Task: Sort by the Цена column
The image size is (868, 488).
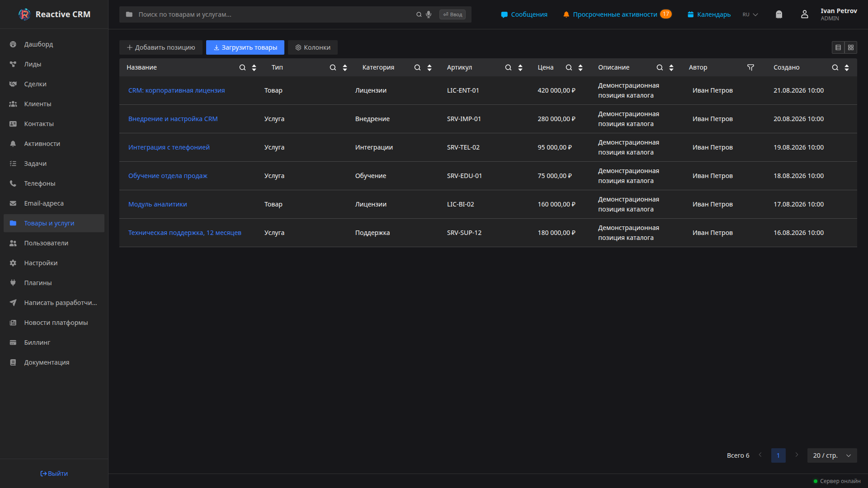Action: pyautogui.click(x=580, y=67)
